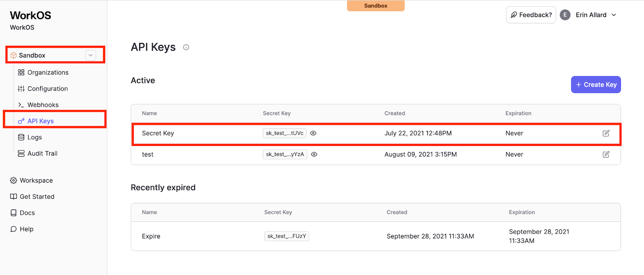Edit the Secret Key row with pencil icon

point(606,133)
